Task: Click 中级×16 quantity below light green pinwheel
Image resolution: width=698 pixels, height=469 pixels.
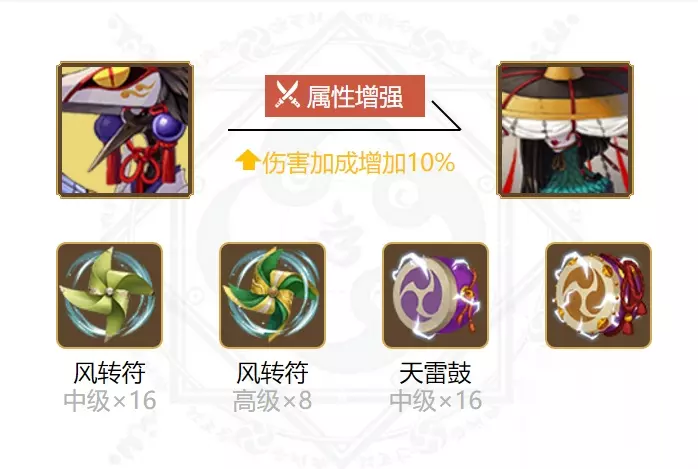Action: (110, 400)
